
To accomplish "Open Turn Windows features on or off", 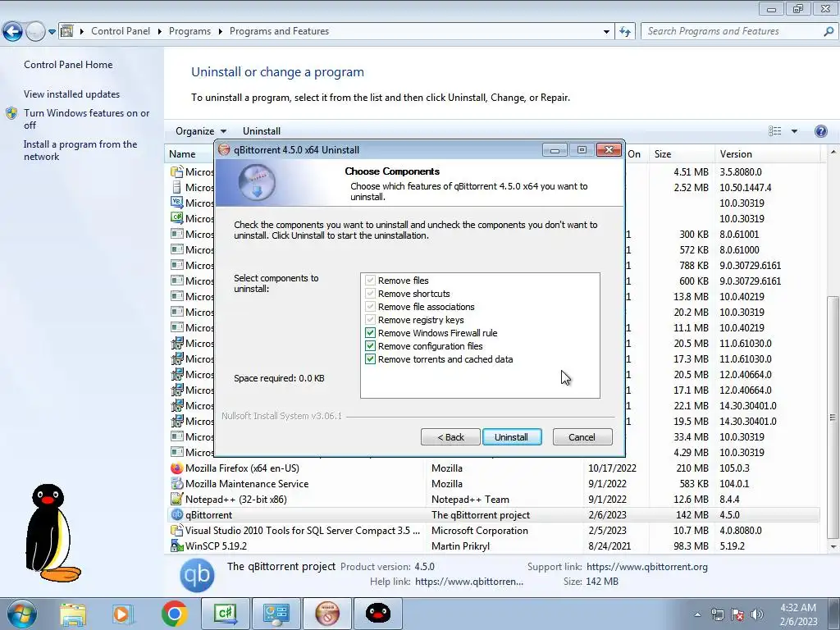I will 87,119.
